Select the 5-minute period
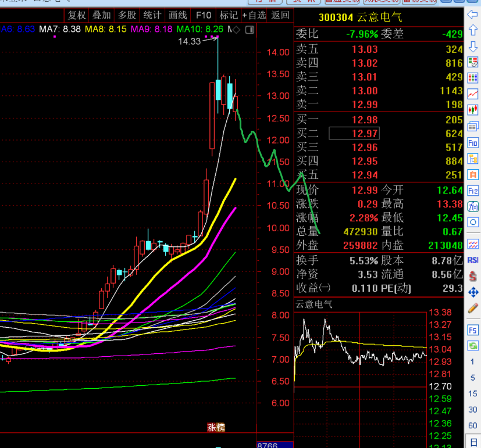Screen dimensions: 481x448 472,378
